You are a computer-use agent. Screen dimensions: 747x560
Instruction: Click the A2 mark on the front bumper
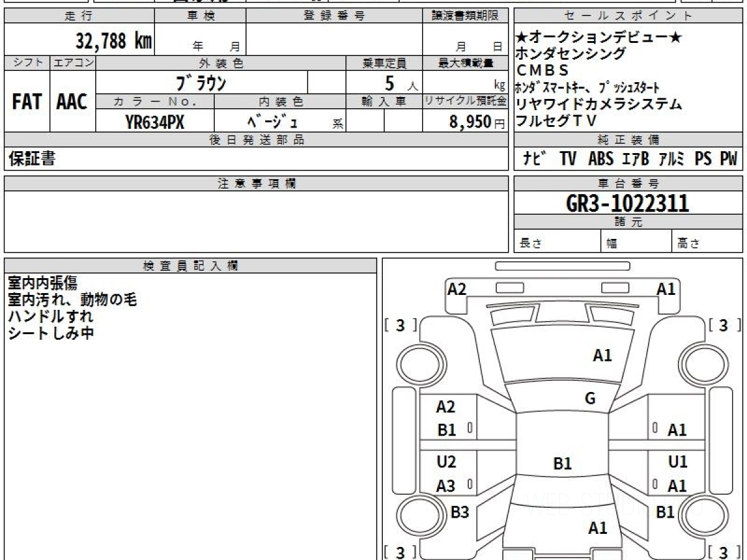pos(457,289)
